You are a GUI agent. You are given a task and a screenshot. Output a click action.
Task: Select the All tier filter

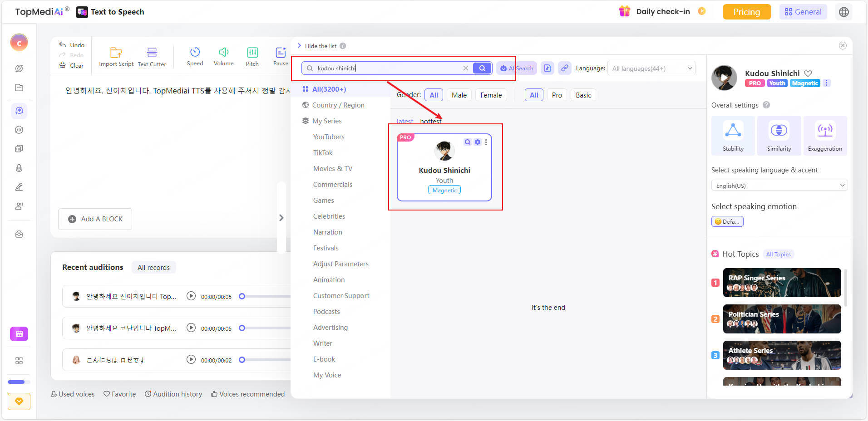(534, 95)
